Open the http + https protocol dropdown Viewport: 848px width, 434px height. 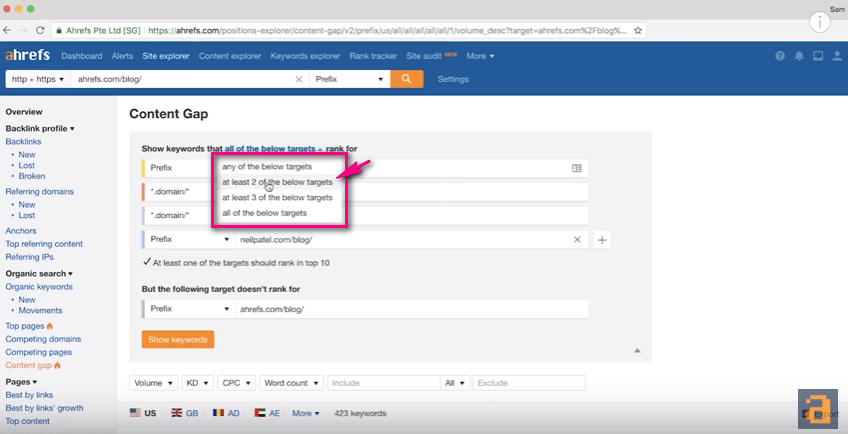(x=38, y=79)
